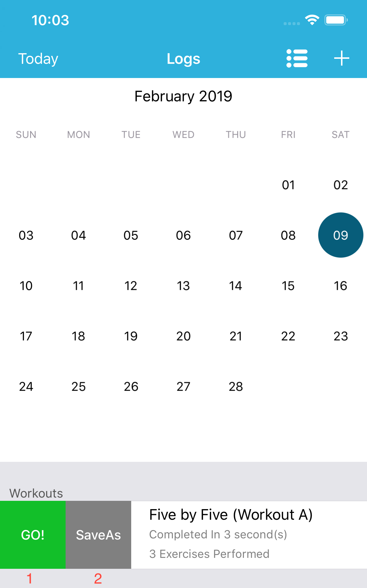
Task: Open the list view icon
Action: click(x=297, y=58)
